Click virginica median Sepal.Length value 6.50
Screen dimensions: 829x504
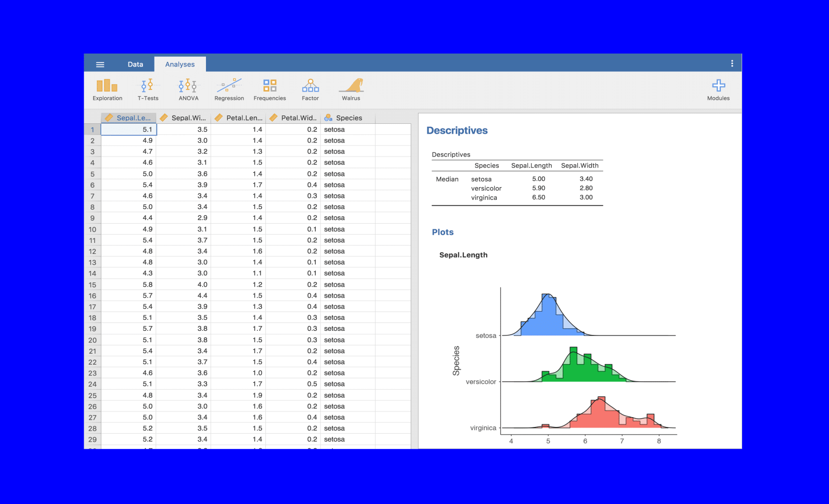click(538, 198)
